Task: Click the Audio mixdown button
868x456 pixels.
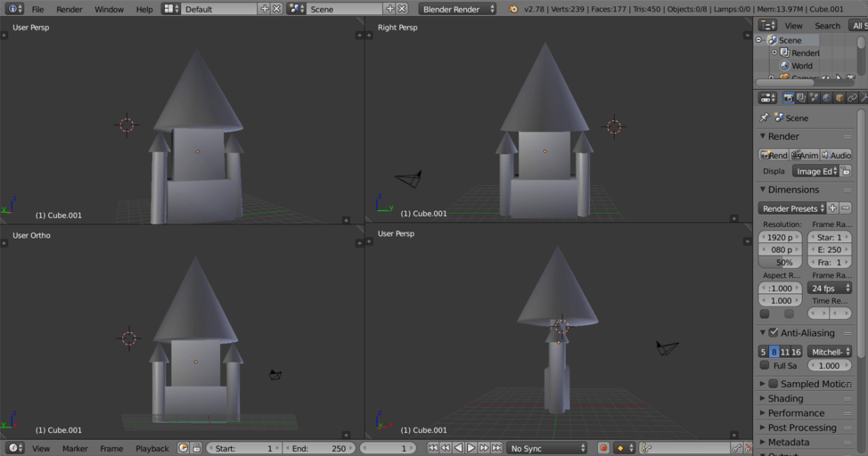Action: coord(837,156)
